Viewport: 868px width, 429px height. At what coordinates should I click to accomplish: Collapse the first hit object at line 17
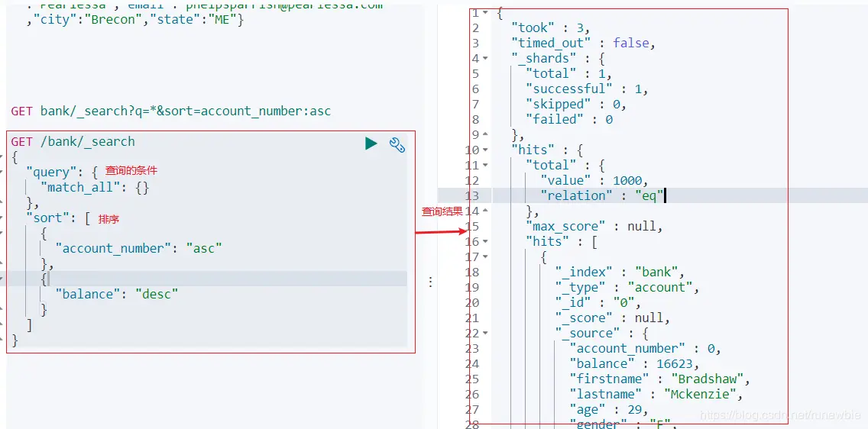click(x=485, y=256)
